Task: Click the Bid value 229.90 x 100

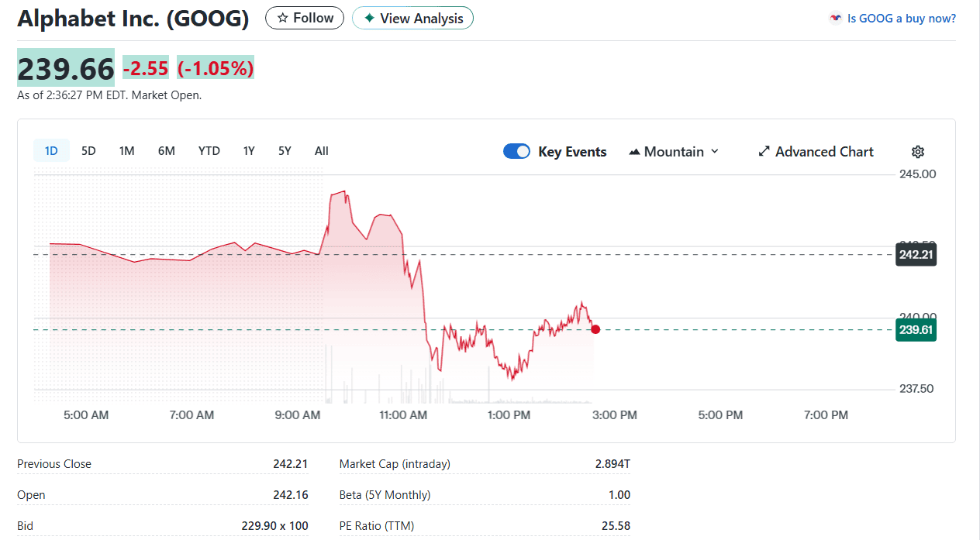Action: tap(274, 526)
